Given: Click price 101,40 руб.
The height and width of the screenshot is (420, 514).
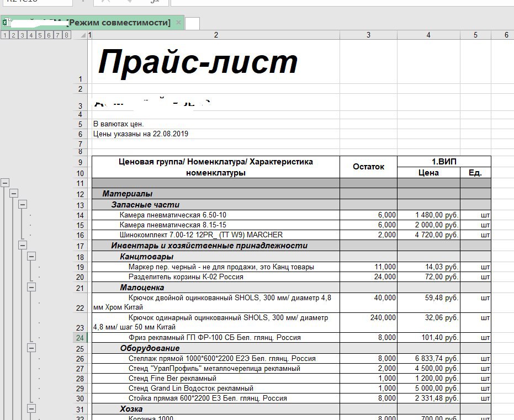Looking at the screenshot, I should coord(428,337).
